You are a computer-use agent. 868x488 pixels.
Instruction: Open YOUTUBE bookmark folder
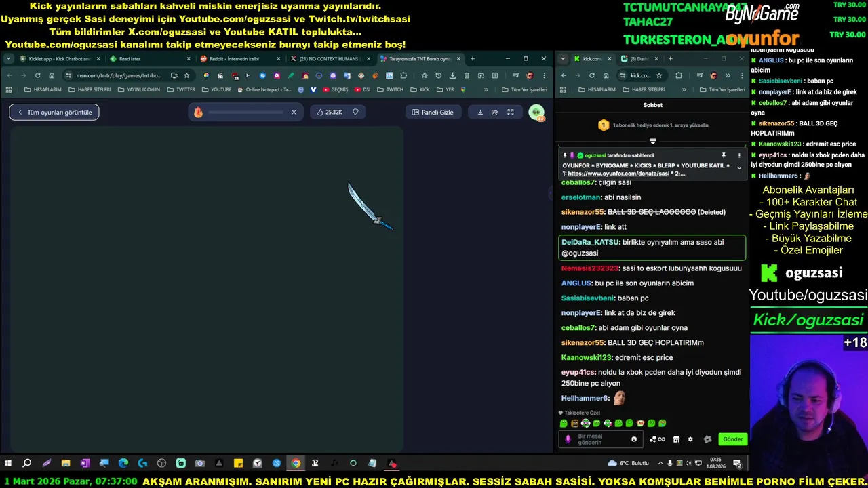coord(216,89)
